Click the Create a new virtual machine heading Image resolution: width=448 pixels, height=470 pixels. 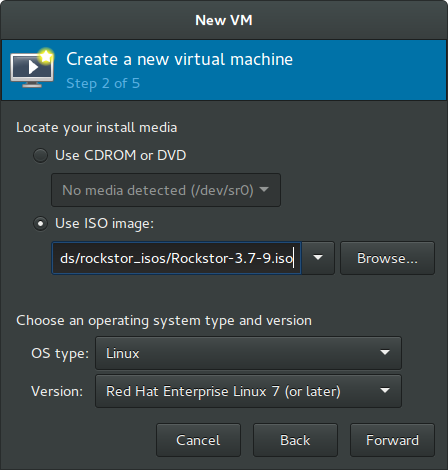click(179, 59)
